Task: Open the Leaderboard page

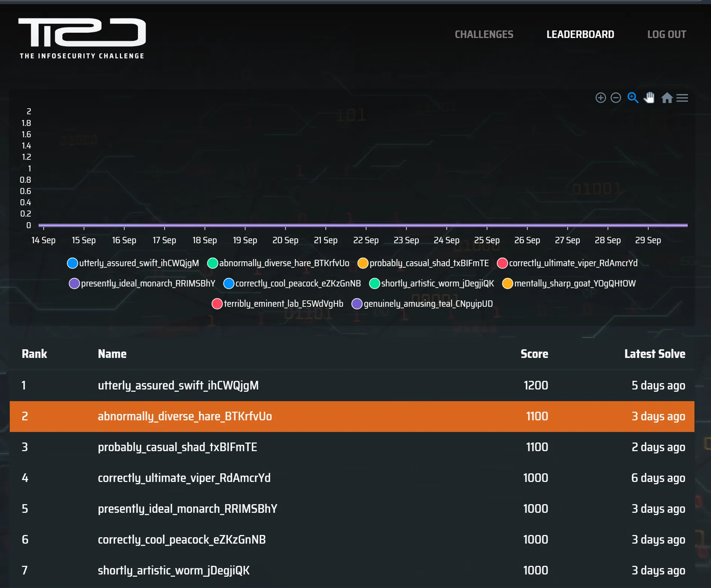Action: pyautogui.click(x=580, y=35)
